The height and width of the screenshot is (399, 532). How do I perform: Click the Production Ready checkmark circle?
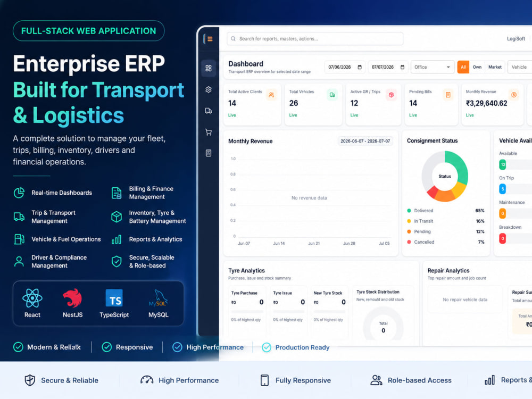click(x=267, y=347)
